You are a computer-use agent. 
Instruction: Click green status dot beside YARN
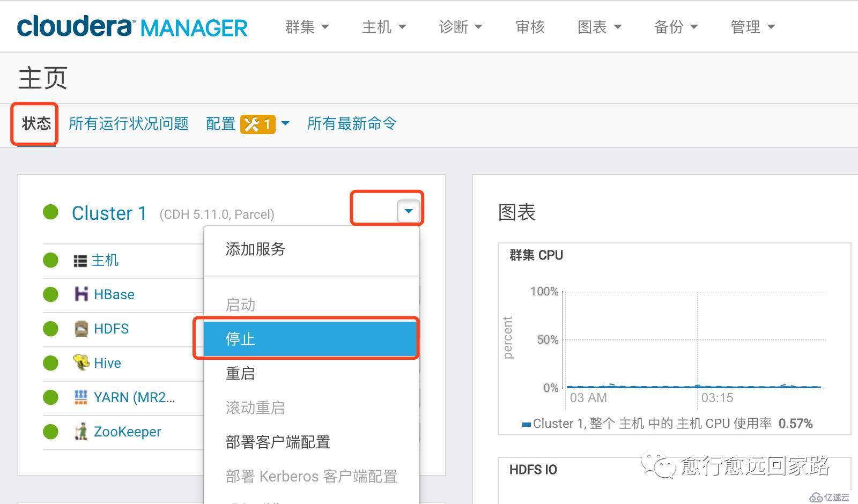tap(50, 397)
